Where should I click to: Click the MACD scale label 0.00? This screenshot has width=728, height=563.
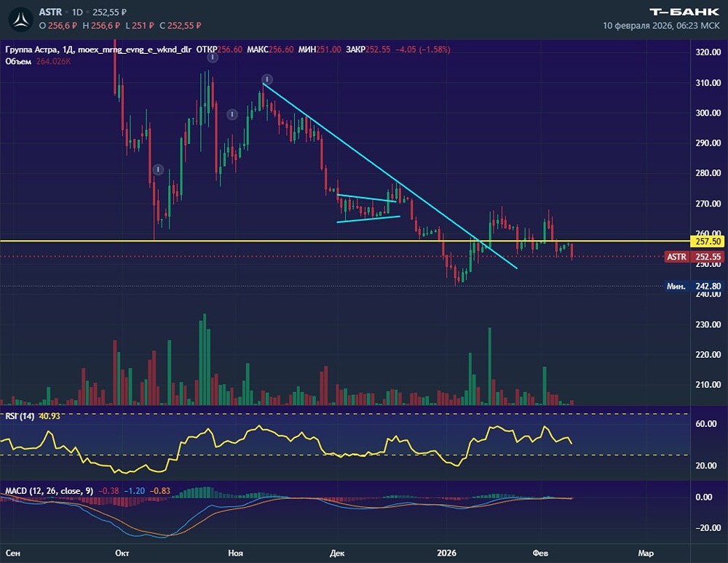click(x=704, y=497)
